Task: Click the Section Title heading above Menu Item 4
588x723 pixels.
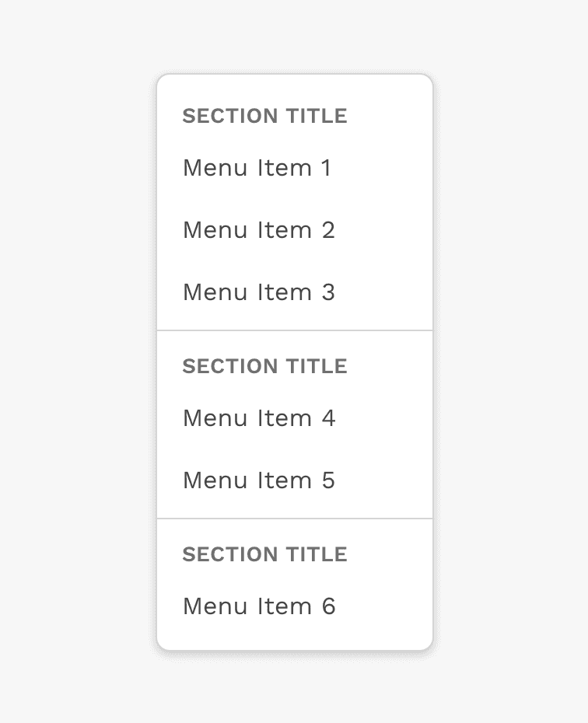Action: click(264, 366)
